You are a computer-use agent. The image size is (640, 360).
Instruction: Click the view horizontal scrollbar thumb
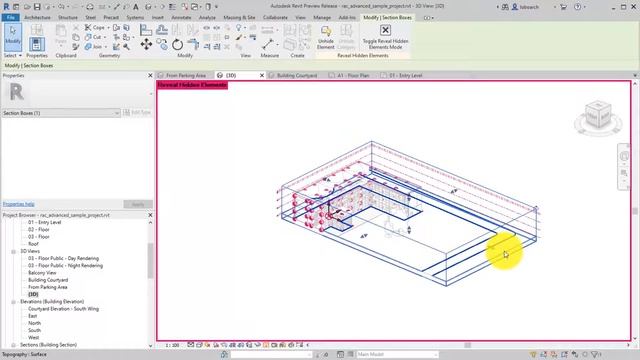click(x=468, y=345)
